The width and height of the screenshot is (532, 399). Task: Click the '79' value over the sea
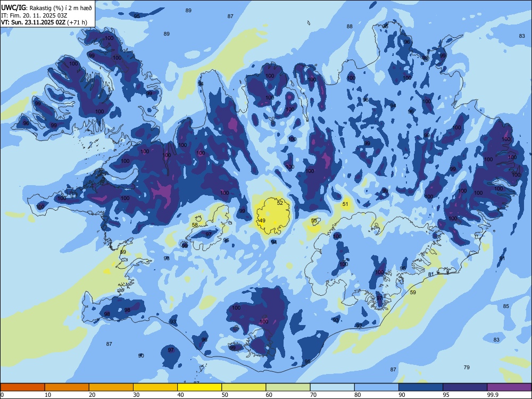467,367
